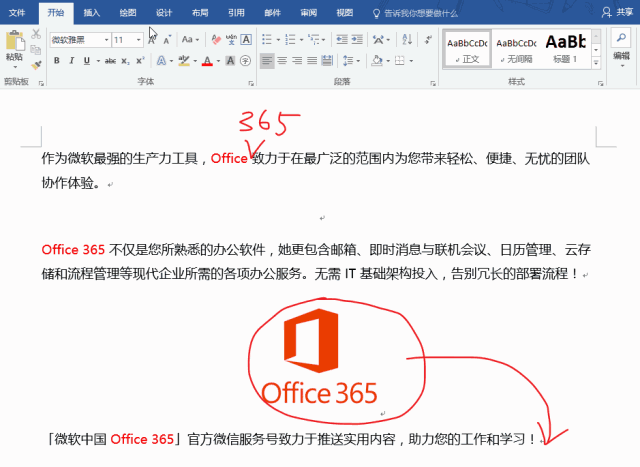640x467 pixels.
Task: Apply superscript formatting
Action: pos(140,60)
